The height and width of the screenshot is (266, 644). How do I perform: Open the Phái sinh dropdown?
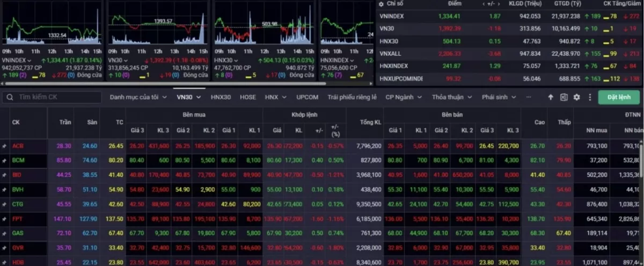pos(499,97)
